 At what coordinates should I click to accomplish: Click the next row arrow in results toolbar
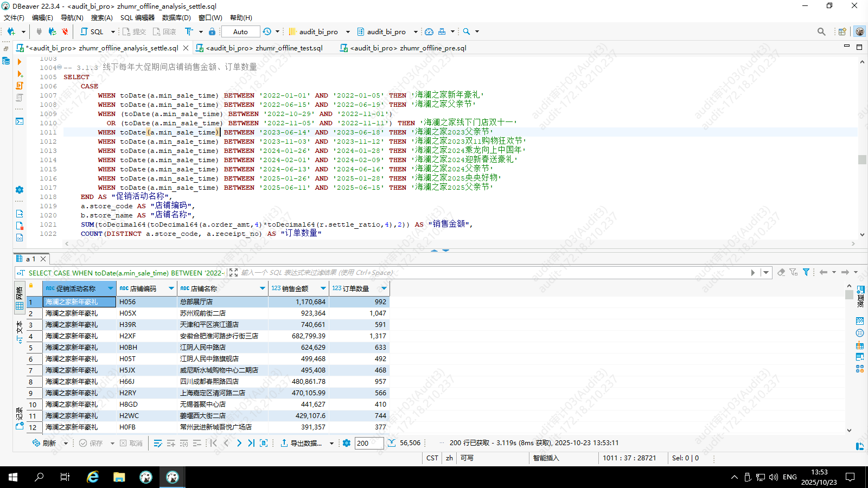click(x=239, y=443)
